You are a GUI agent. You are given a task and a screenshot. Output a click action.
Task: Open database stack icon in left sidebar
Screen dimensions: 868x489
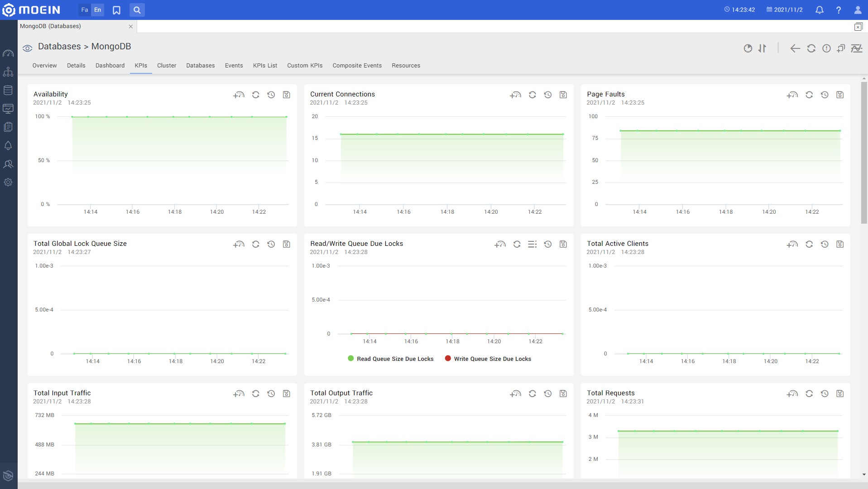click(8, 90)
